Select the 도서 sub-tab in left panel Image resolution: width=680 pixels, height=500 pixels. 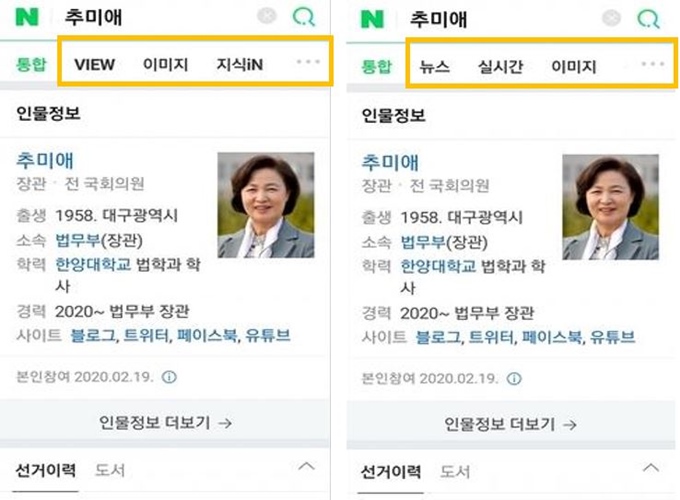pyautogui.click(x=110, y=470)
